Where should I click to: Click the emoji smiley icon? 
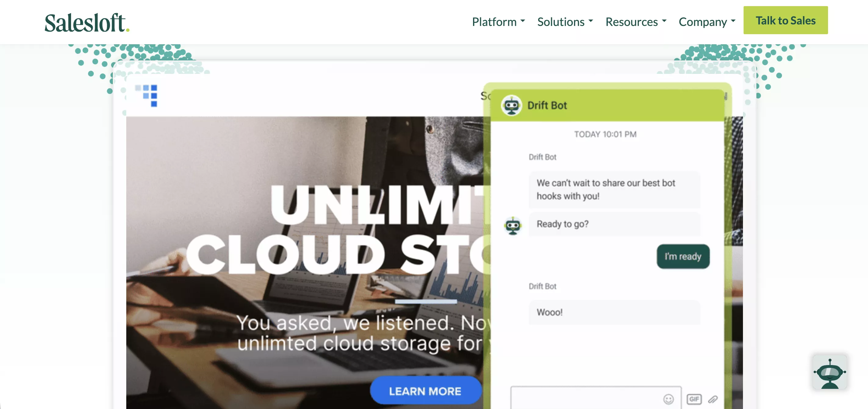[668, 399]
